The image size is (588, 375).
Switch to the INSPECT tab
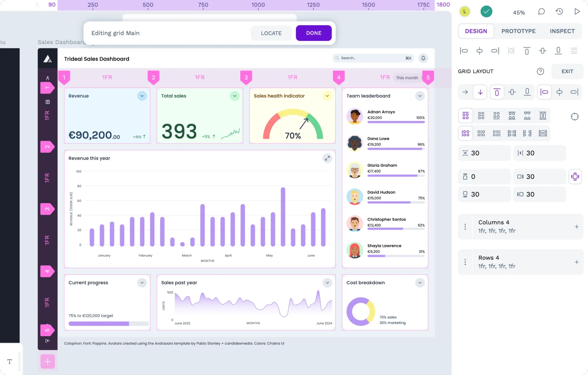click(562, 31)
